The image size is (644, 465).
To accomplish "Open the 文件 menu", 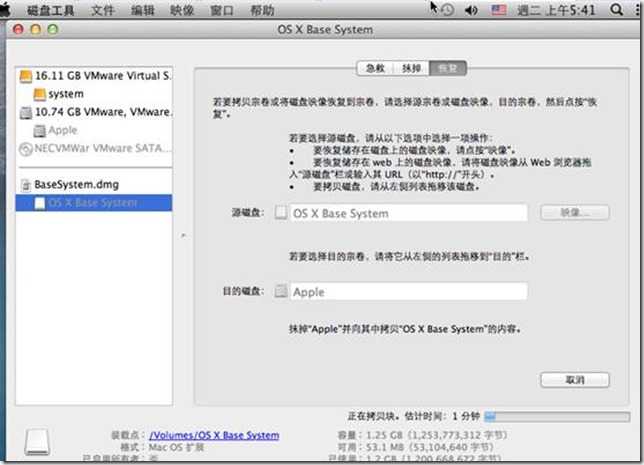I will tap(102, 10).
